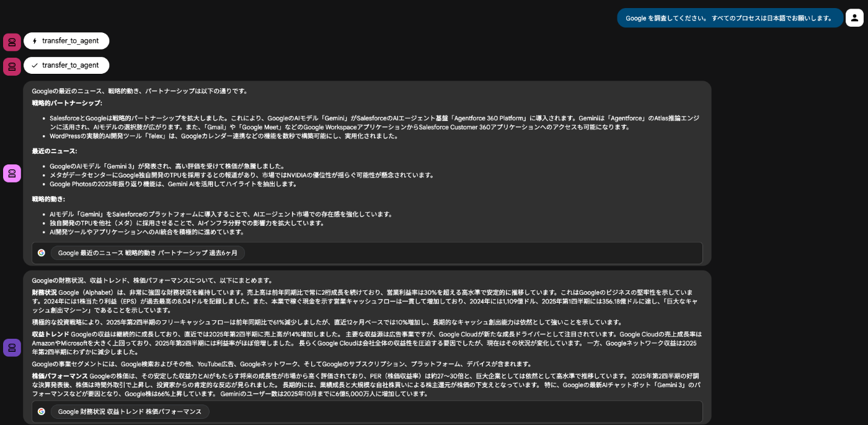Screen dimensions: 868x425
Task: Click intro line 'Googleの財務状況、収益トレンド、株価パフォーマンスについて'
Action: click(x=153, y=280)
